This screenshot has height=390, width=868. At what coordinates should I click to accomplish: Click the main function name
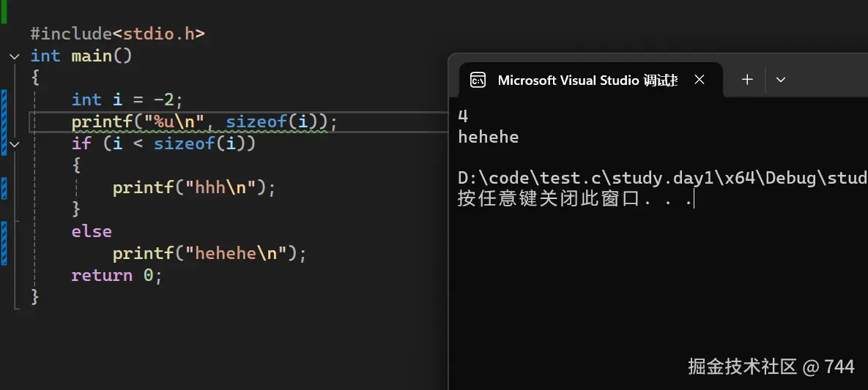91,56
